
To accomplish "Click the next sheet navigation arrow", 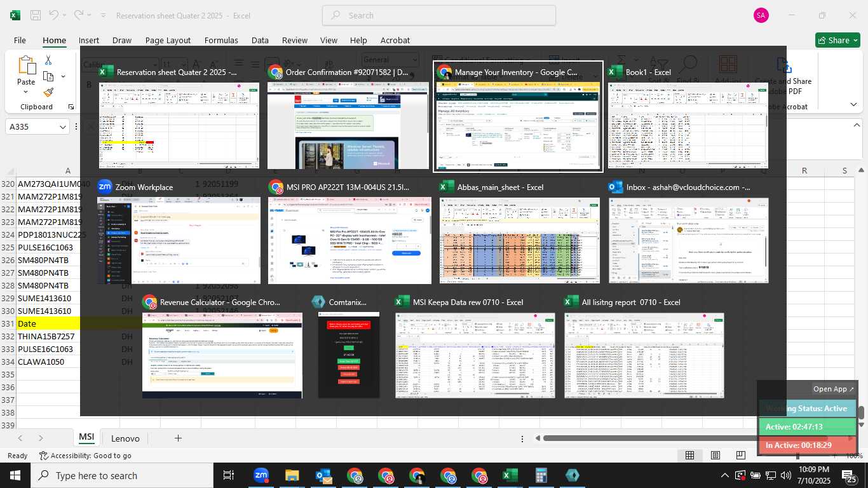I will click(41, 438).
